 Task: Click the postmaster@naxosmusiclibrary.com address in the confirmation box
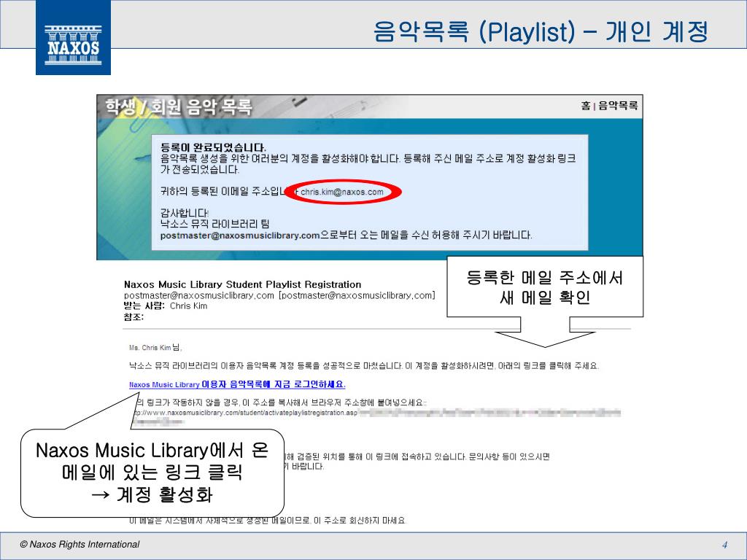(x=239, y=236)
